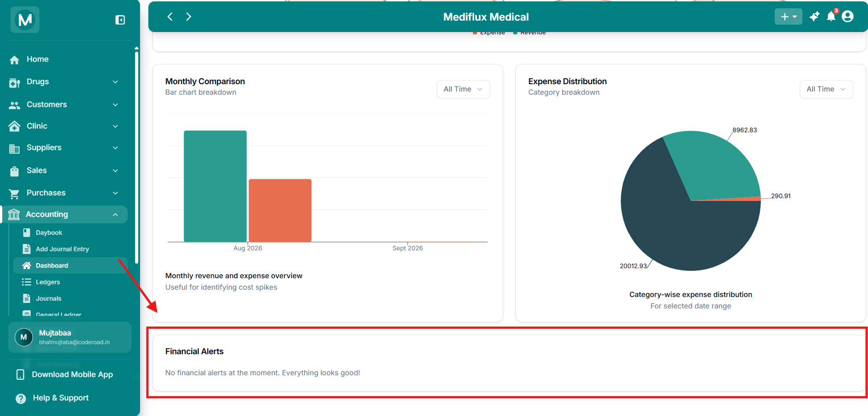Collapse the sidebar with the panel icon

click(120, 20)
